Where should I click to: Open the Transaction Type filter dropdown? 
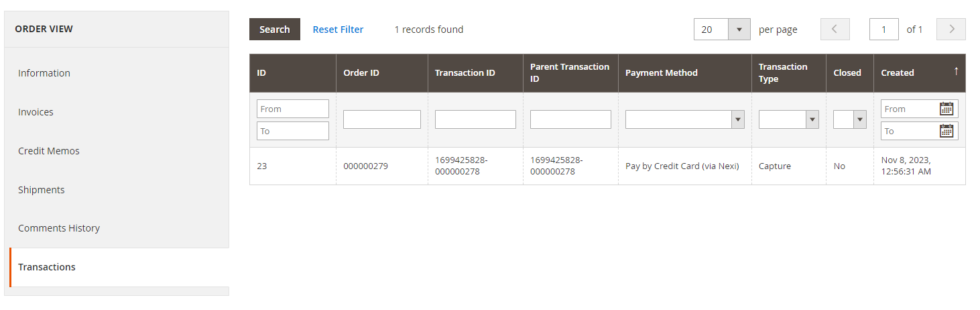[x=812, y=119]
